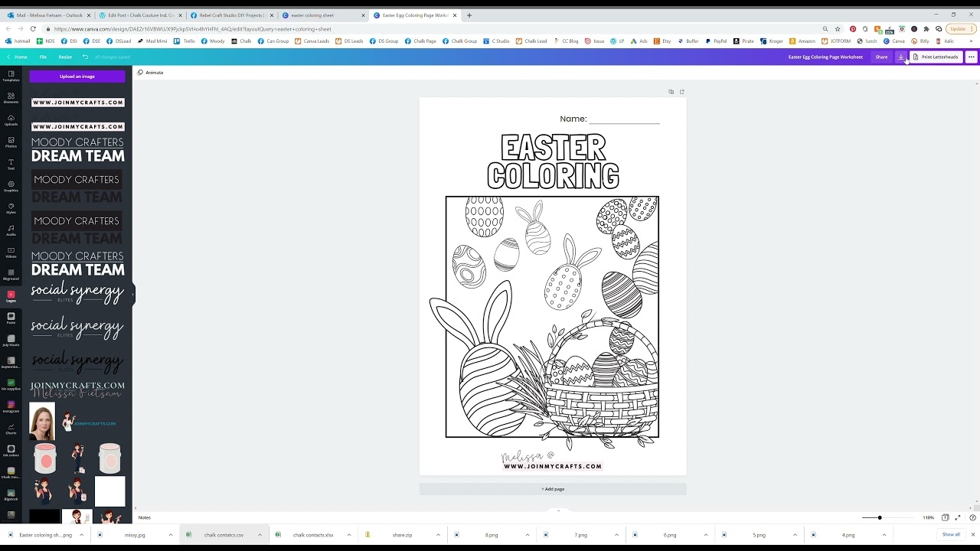Open the three-dots more options menu

(x=971, y=57)
